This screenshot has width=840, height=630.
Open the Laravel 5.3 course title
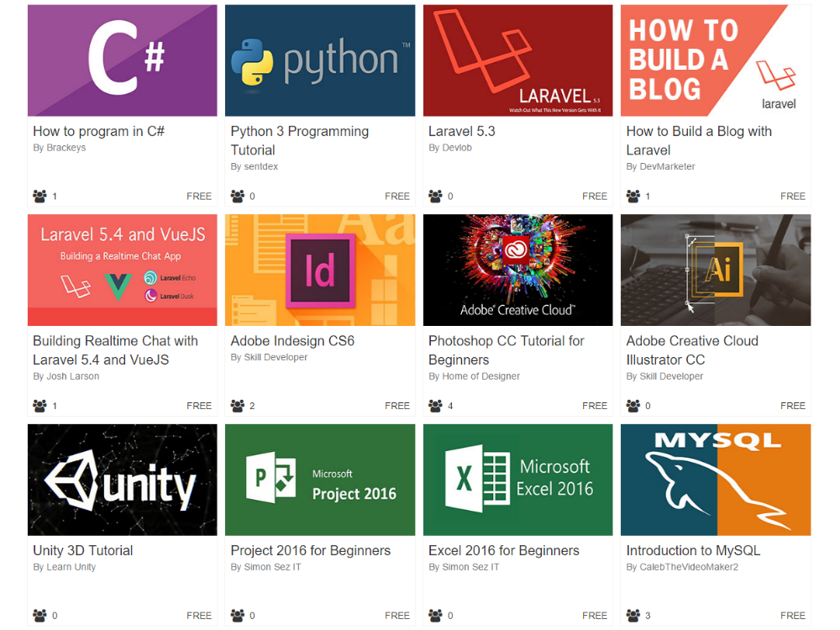pos(462,131)
